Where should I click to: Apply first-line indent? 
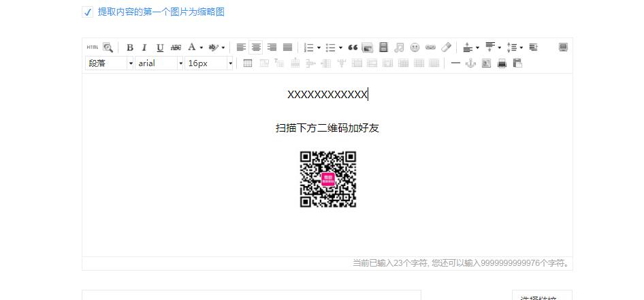coord(533,48)
